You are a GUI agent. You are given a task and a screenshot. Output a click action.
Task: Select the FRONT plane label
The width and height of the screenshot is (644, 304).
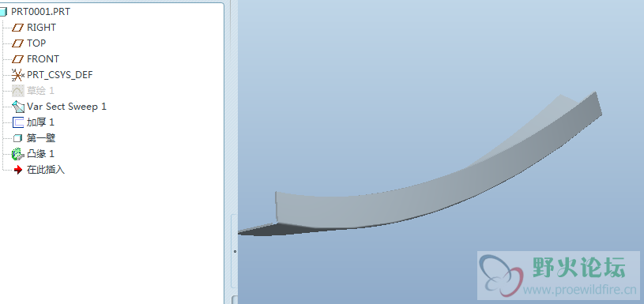click(x=43, y=59)
